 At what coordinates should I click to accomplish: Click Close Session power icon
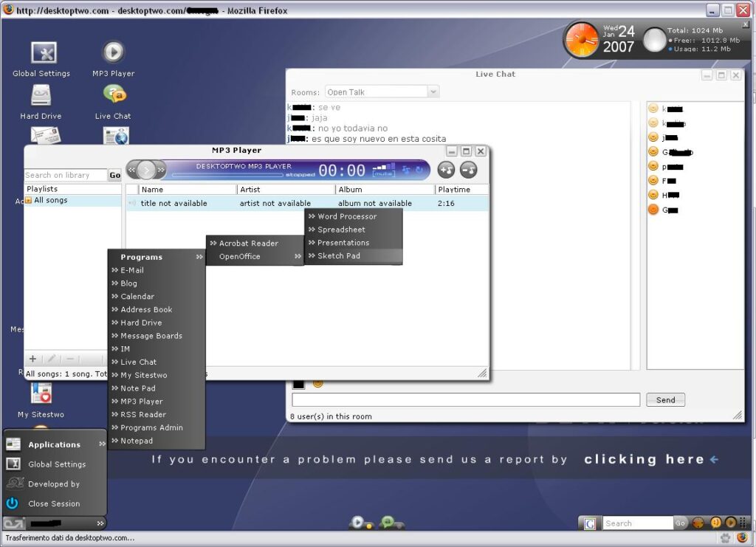(13, 503)
